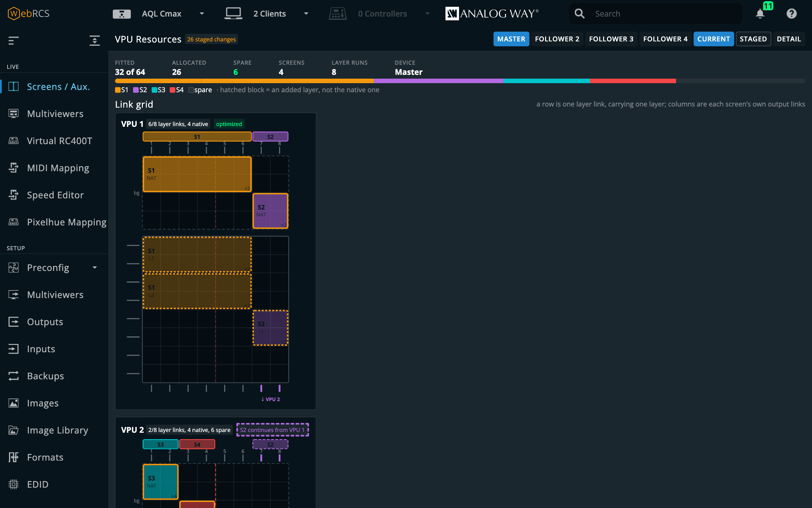Screen dimensions: 812x508
Task: Click the search magnifier icon
Action: tap(579, 14)
